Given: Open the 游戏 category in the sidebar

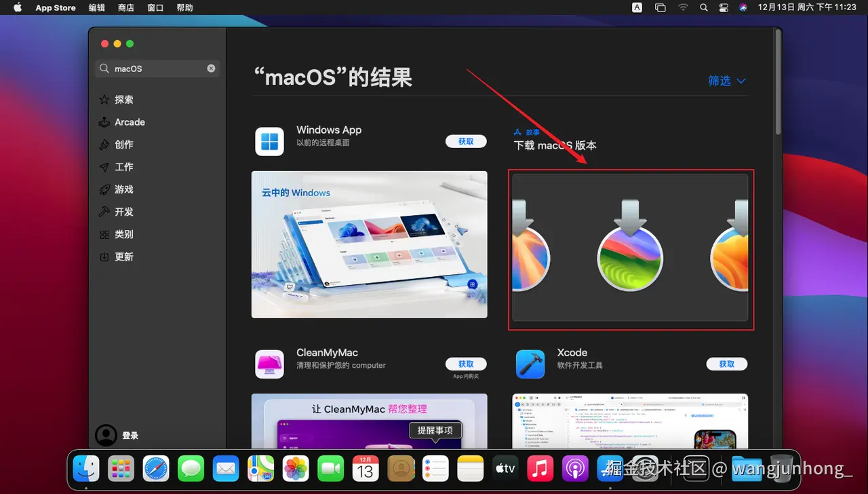Looking at the screenshot, I should [122, 189].
